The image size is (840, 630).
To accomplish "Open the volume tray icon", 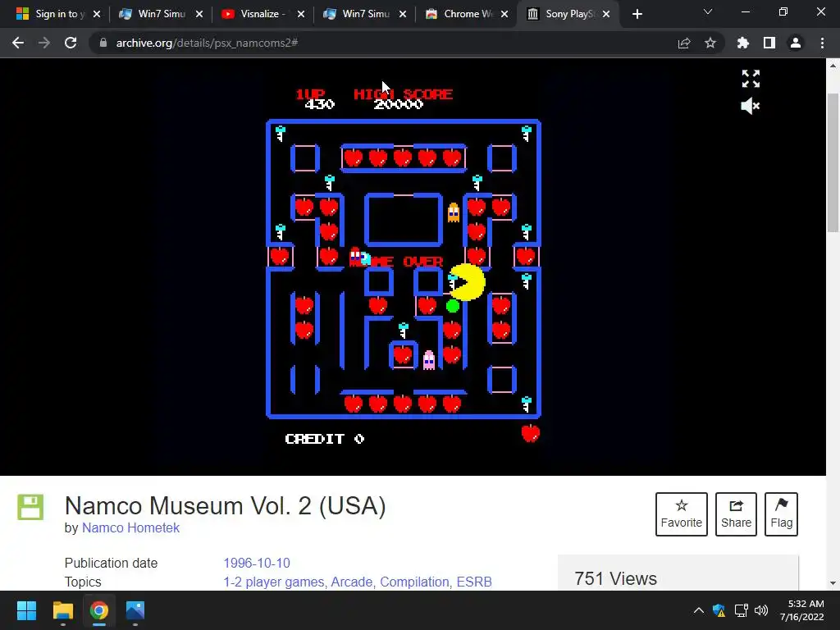I will [x=761, y=610].
